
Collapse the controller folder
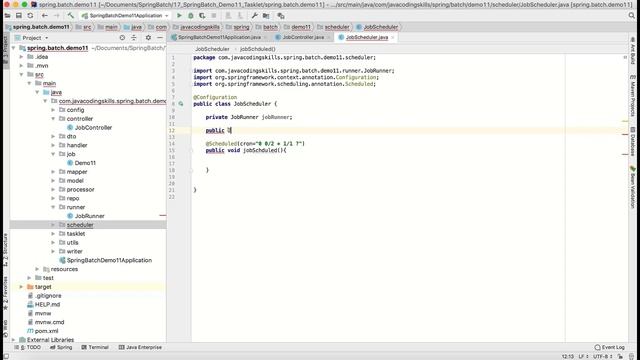[53, 119]
